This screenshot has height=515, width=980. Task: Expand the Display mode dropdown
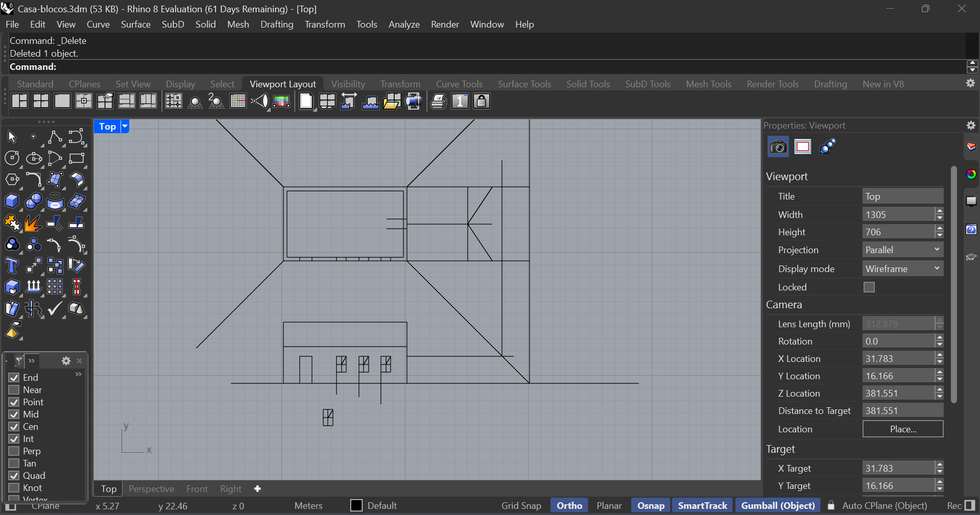tap(902, 269)
